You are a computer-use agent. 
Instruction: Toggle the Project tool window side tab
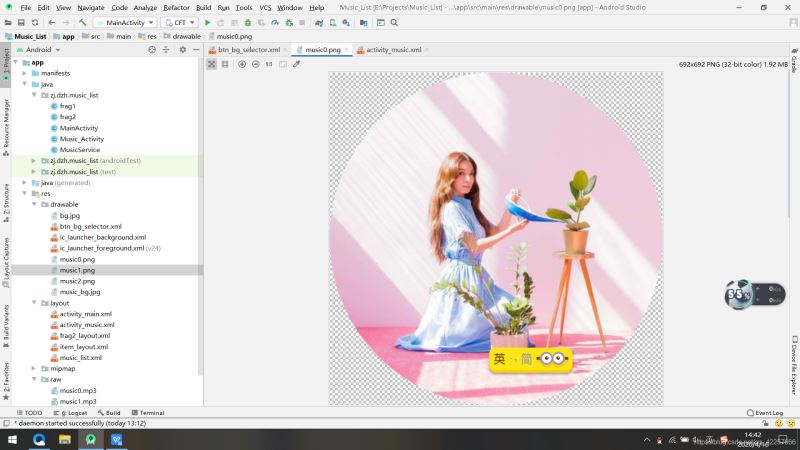tap(5, 62)
